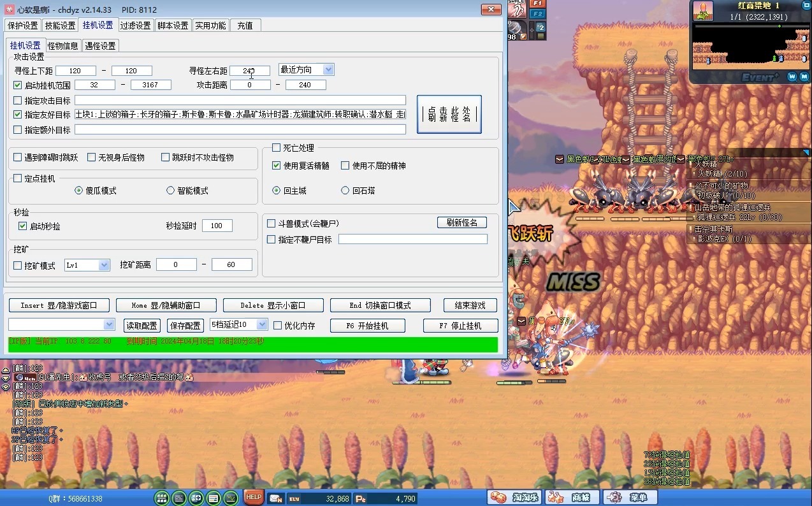812x506 pixels.
Task: Collapse minimap with top-right square icon
Action: click(x=806, y=5)
